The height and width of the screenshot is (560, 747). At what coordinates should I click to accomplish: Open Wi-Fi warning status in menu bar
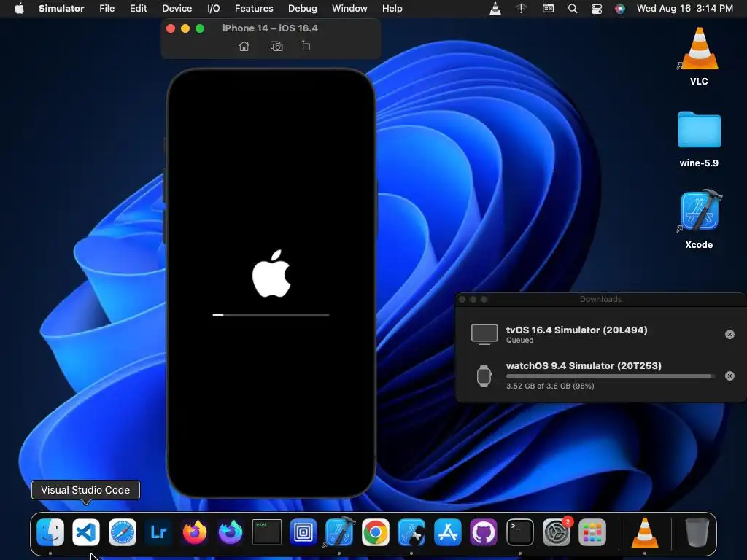click(x=522, y=8)
